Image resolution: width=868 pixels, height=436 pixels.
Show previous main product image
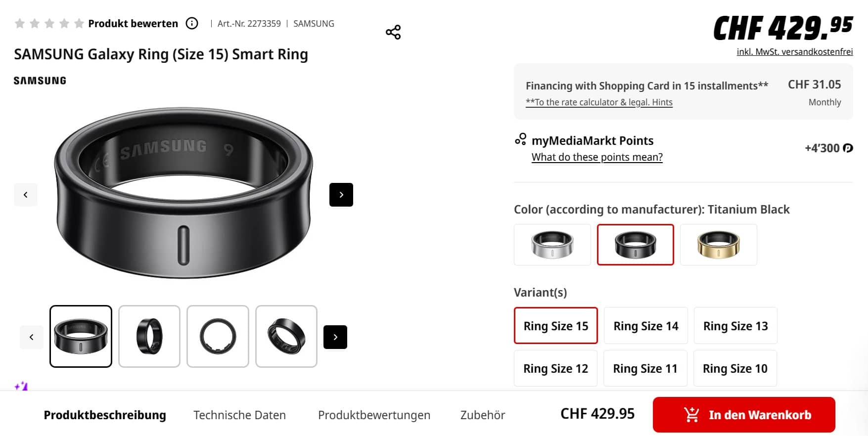click(26, 195)
